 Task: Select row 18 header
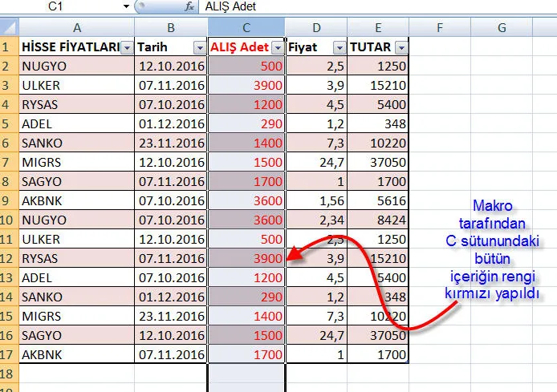tap(9, 374)
